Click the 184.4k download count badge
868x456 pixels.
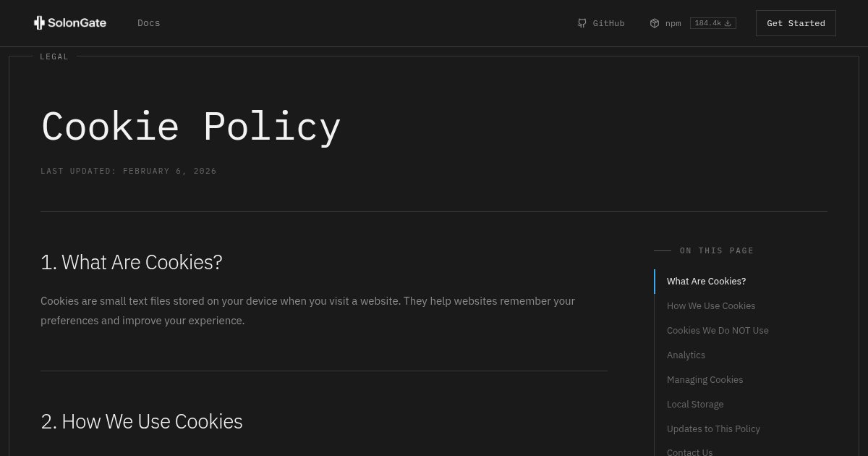713,23
